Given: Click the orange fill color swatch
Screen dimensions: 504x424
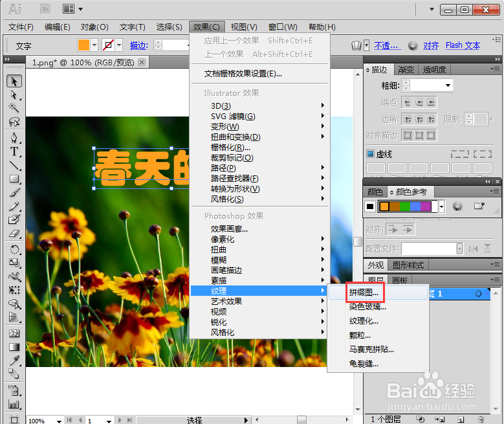Looking at the screenshot, I should (83, 45).
